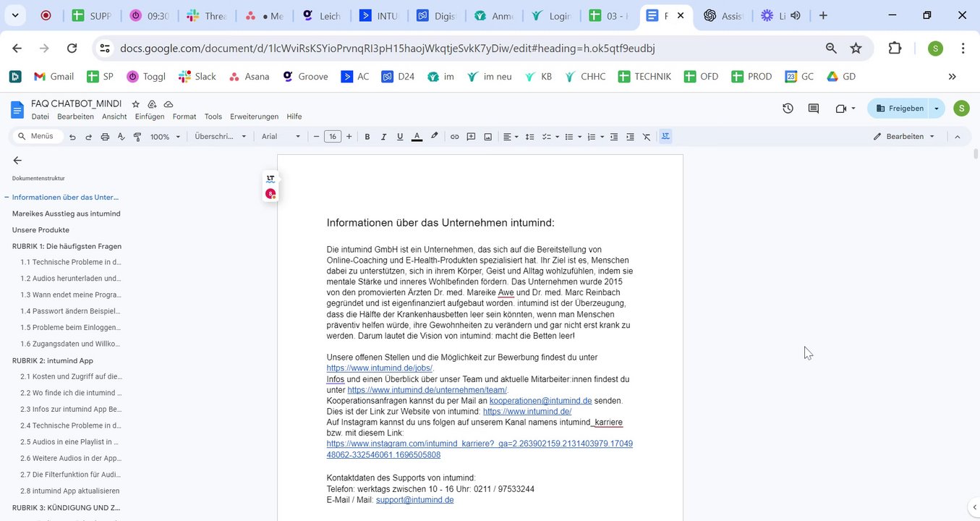Increase font size with the plus button
Image resolution: width=980 pixels, height=521 pixels.
[x=349, y=137]
